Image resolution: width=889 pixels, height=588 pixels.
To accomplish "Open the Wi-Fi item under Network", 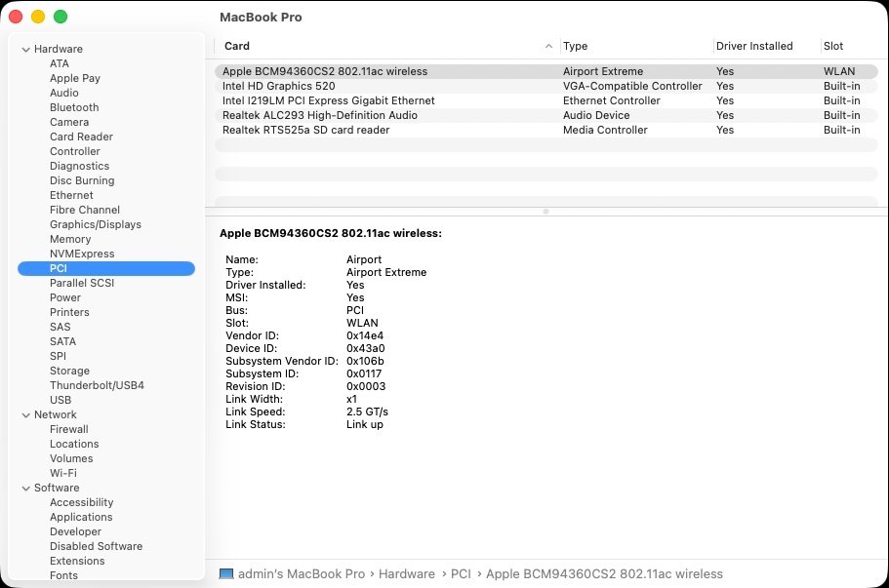I will click(62, 473).
